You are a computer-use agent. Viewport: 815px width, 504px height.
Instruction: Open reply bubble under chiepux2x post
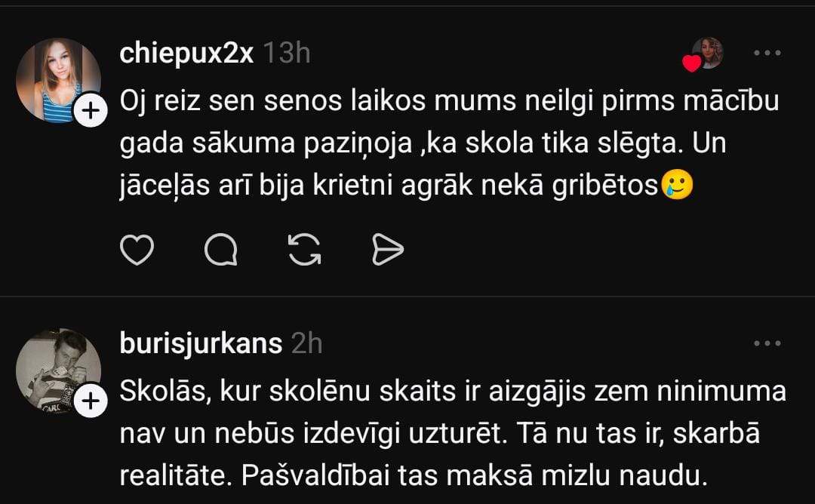click(x=220, y=250)
